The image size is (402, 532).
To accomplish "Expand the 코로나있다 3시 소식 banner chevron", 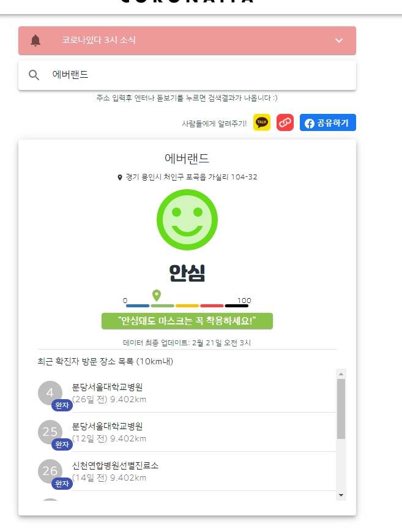I will (x=338, y=40).
